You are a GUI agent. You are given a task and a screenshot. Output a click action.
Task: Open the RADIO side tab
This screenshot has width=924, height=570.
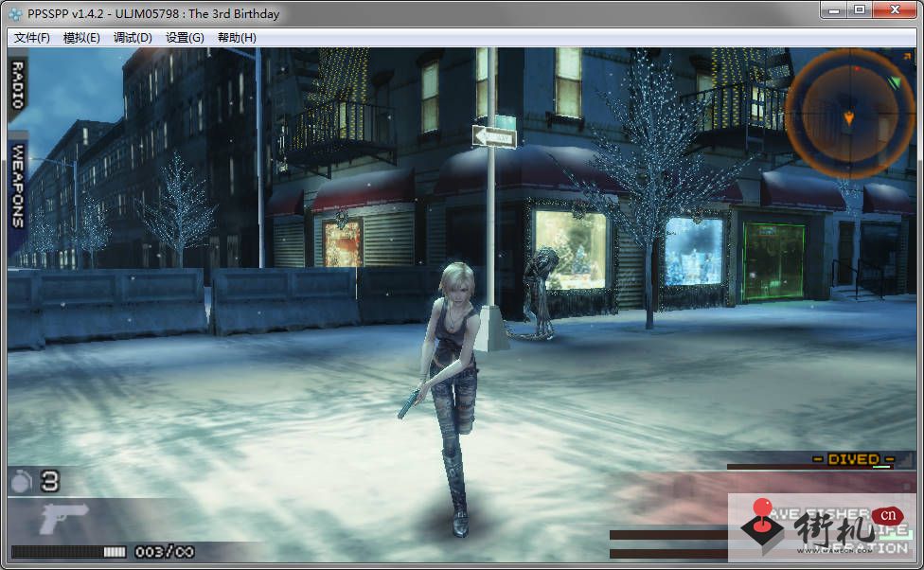[x=18, y=85]
